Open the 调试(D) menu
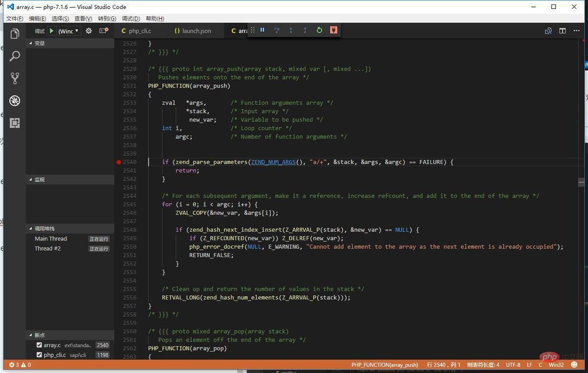 pos(131,19)
